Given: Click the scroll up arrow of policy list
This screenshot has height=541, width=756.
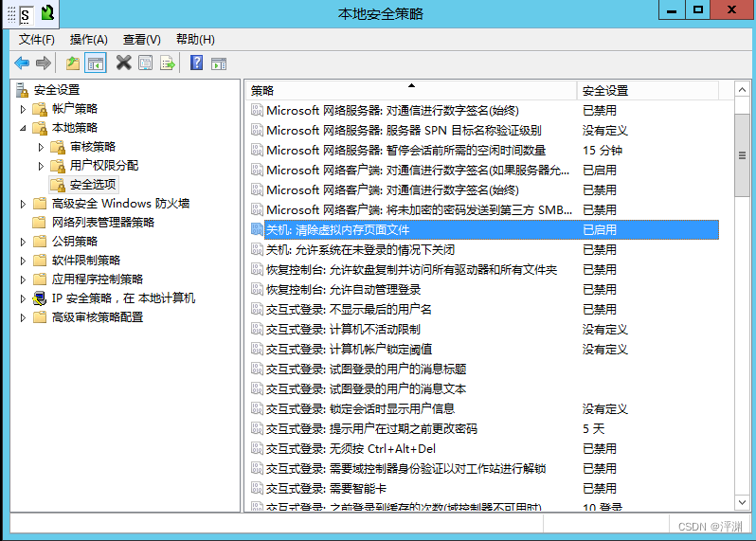Looking at the screenshot, I should (x=742, y=90).
